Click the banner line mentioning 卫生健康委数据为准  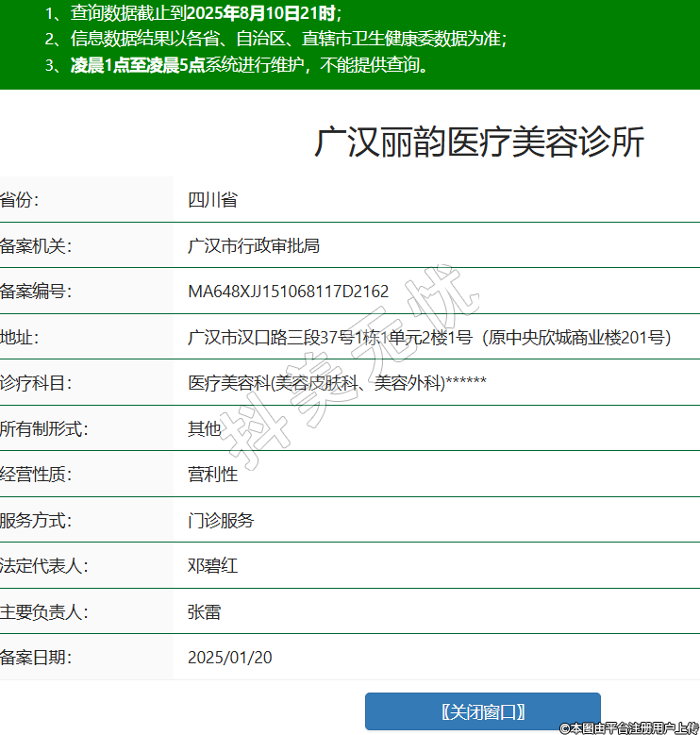pos(288,39)
